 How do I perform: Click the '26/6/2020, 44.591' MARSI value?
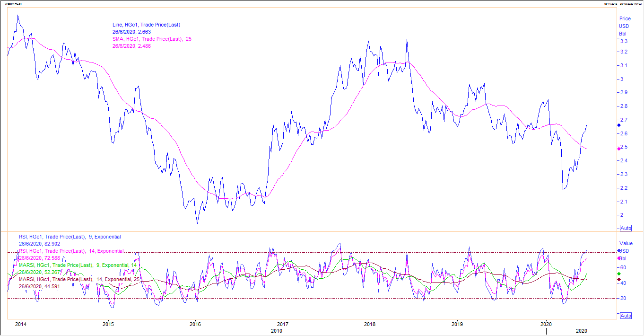point(39,286)
